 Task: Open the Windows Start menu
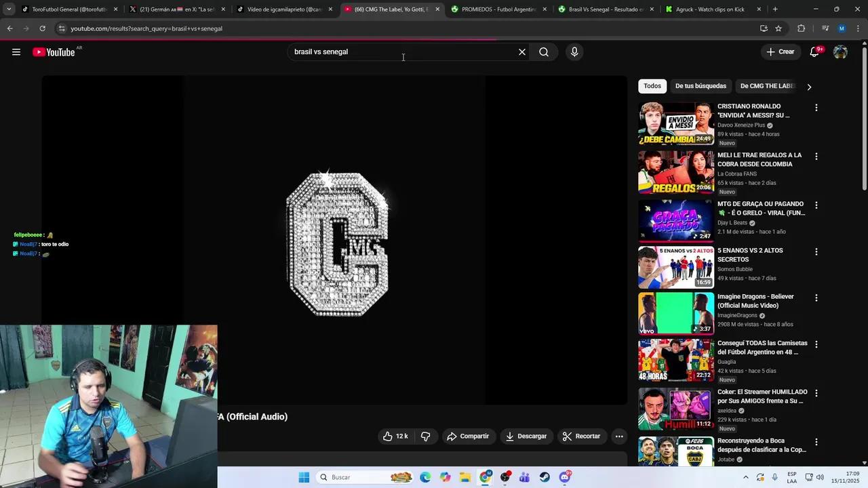pos(304,477)
